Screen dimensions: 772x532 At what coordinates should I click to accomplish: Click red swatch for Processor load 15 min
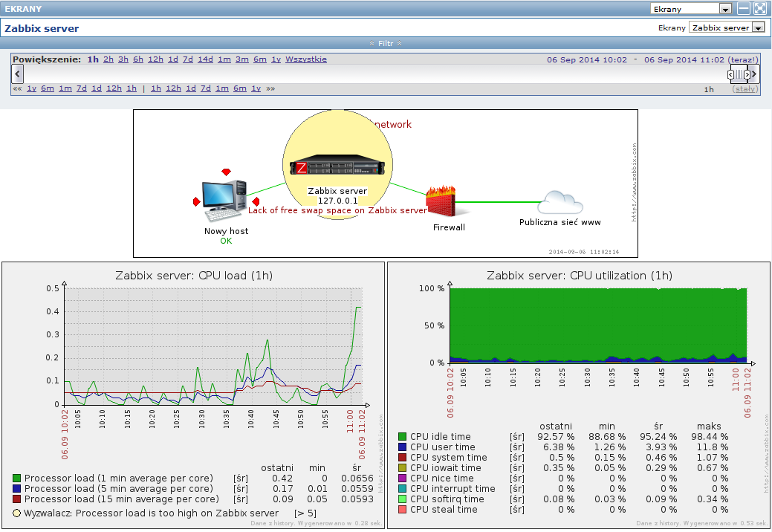(16, 499)
